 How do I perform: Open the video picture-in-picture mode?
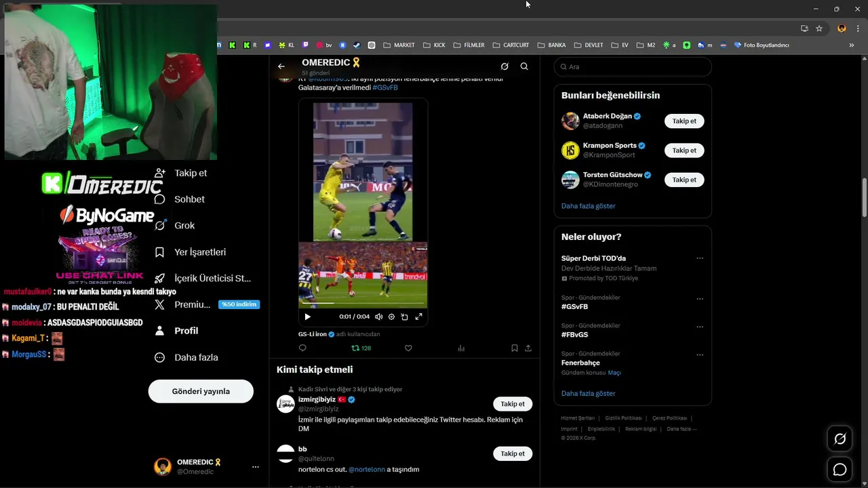tap(404, 317)
